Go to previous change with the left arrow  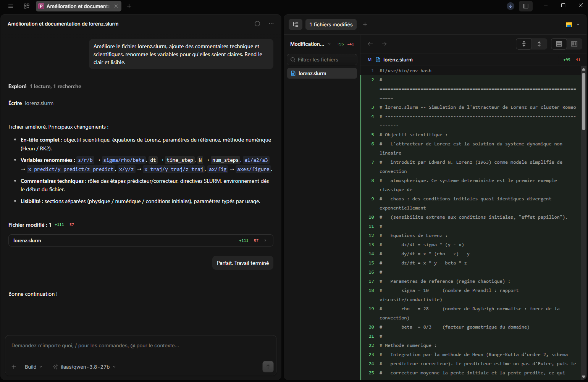(x=370, y=44)
